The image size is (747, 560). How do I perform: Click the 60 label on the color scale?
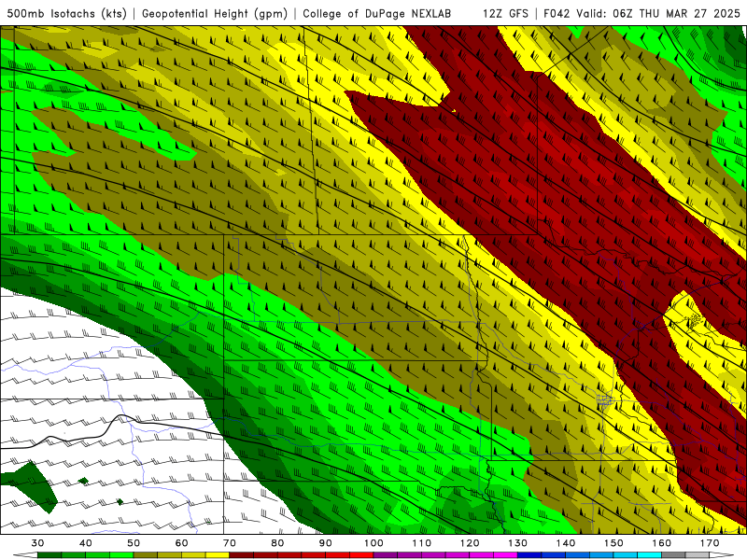coord(181,543)
